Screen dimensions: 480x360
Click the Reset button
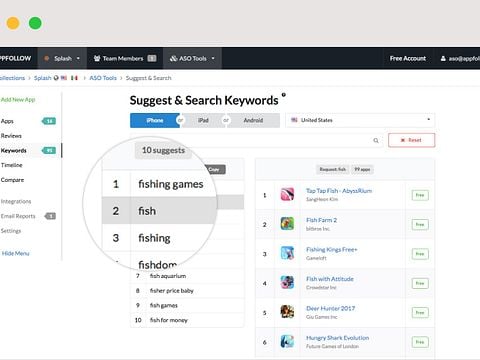click(411, 140)
